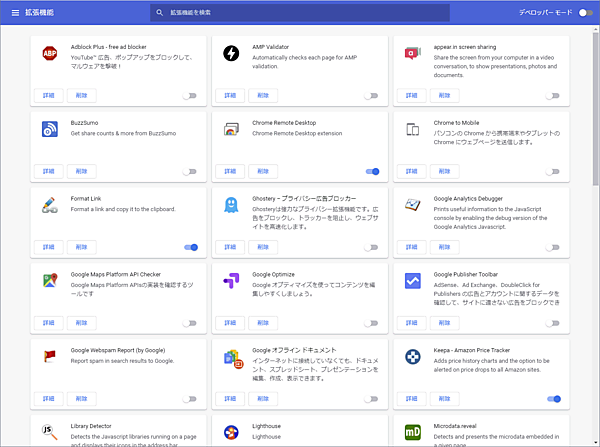
Task: Click the Microdata.reveal title text
Action: pos(455,426)
